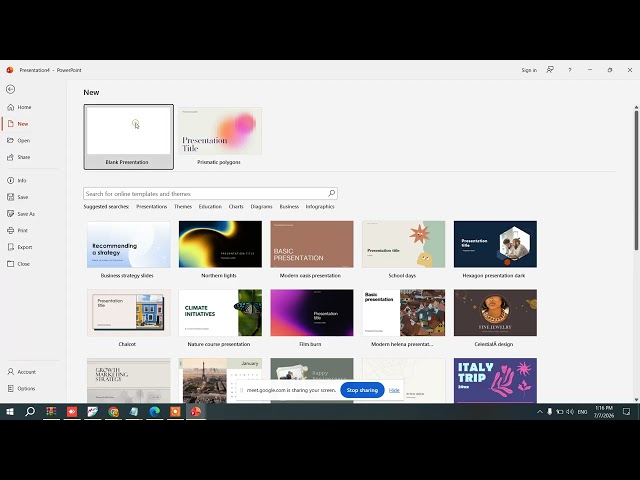
Task: Open Windows Start menu
Action: pyautogui.click(x=10, y=412)
